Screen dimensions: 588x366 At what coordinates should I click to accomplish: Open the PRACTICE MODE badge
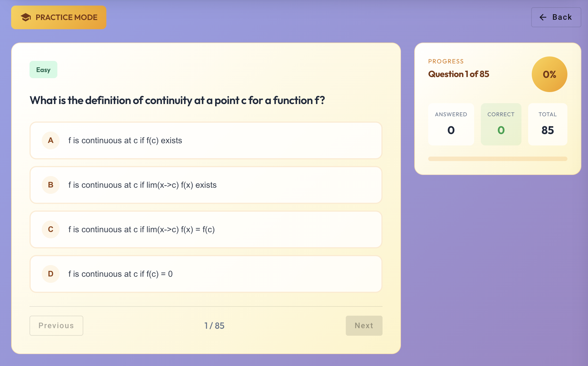click(58, 17)
